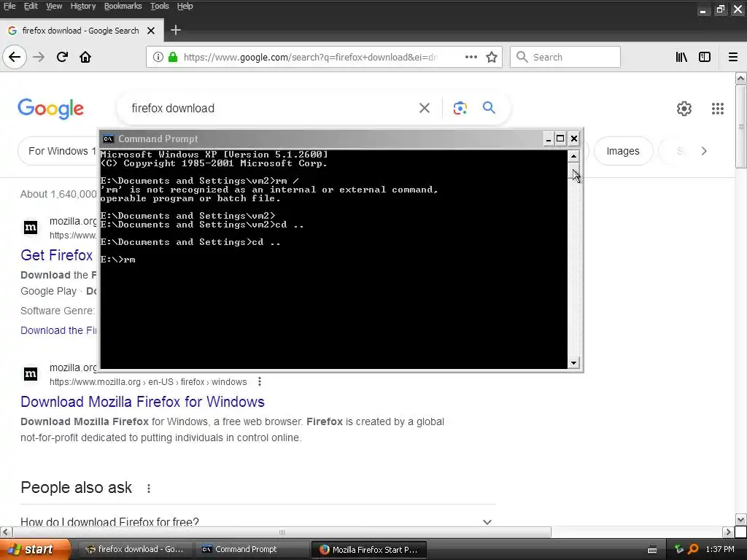Open People also ask three-dot options
Image resolution: width=747 pixels, height=560 pixels.
coord(149,489)
